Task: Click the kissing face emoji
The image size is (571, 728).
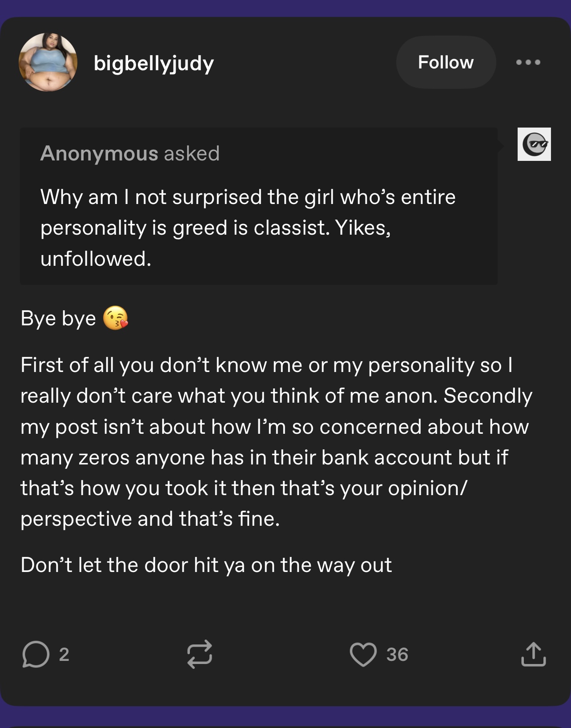Action: [x=115, y=318]
